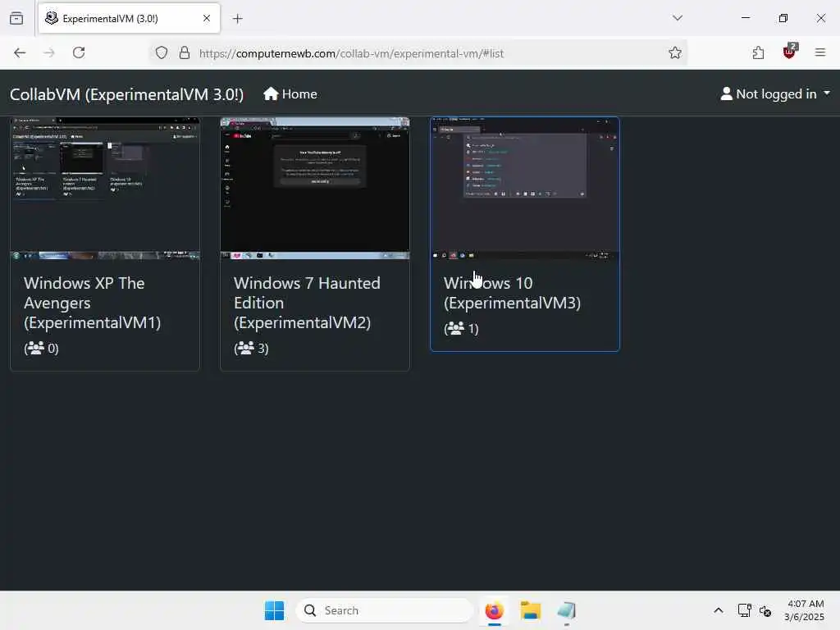This screenshot has height=630, width=840.
Task: Close the Firefox window
Action: point(820,18)
